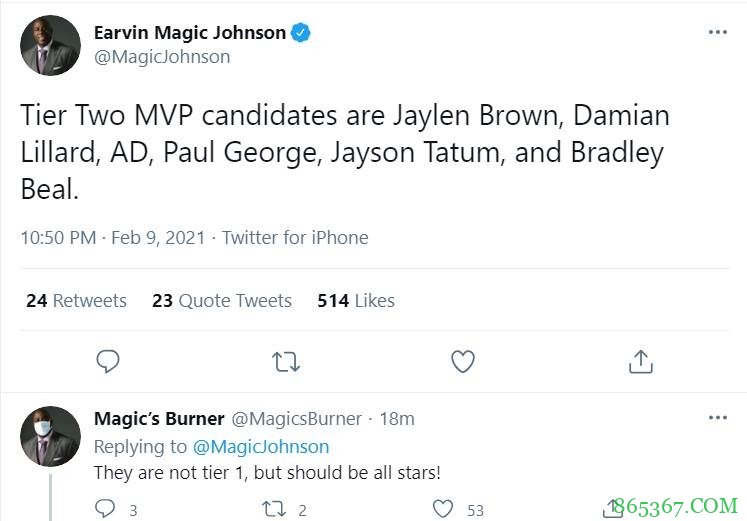Open the Earvin Magic Johnson display name
Screen dimensions: 747x521
(190, 32)
